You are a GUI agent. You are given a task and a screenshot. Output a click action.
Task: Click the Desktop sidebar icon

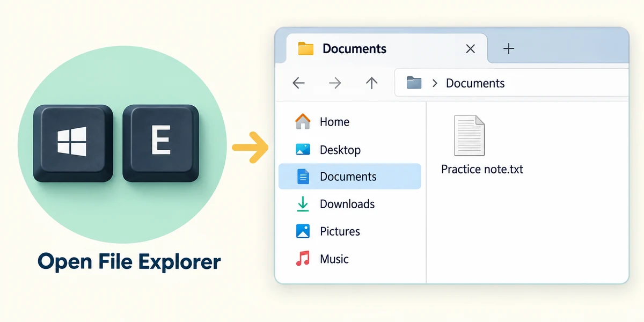(303, 150)
